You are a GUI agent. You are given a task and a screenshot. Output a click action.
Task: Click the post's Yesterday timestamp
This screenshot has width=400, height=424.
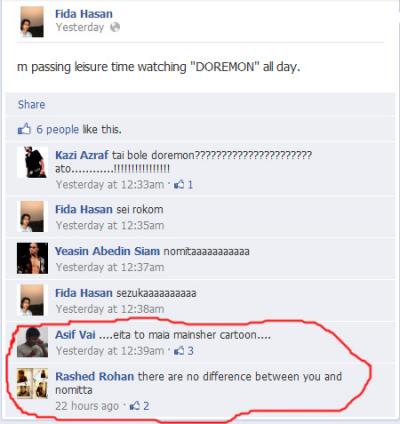click(80, 27)
